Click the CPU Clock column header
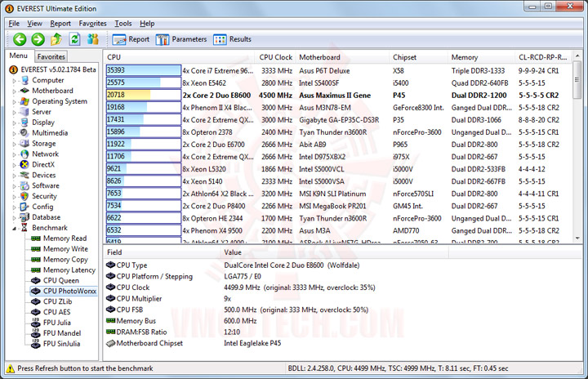 pyautogui.click(x=276, y=57)
